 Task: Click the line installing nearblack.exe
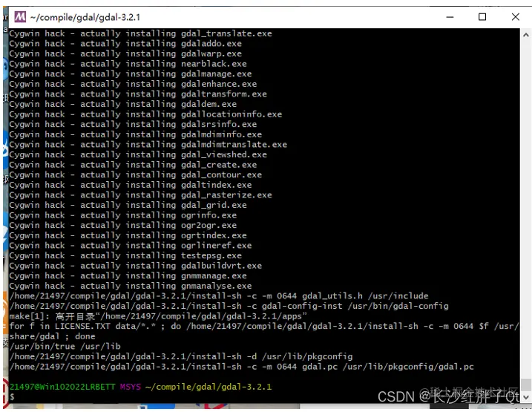point(128,64)
